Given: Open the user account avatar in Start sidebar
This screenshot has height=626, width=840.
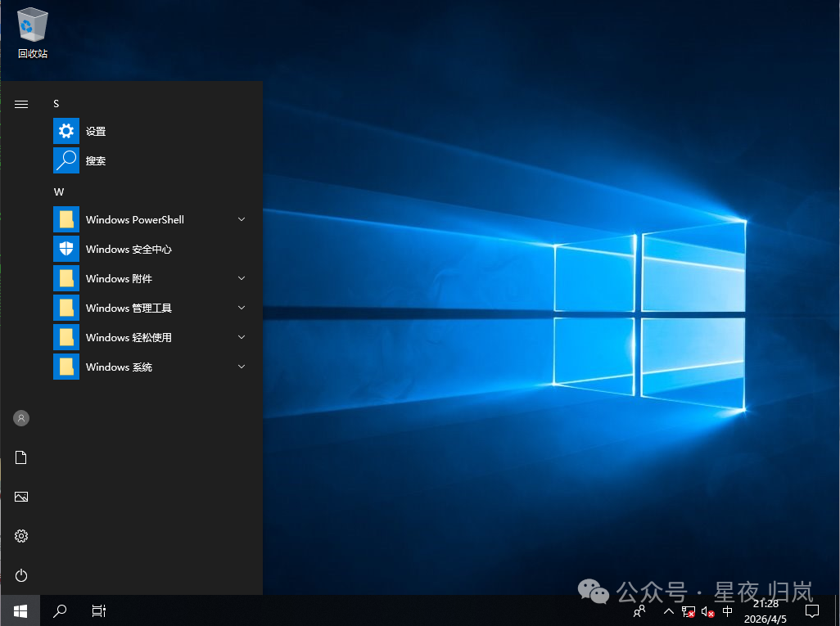Looking at the screenshot, I should coord(21,418).
